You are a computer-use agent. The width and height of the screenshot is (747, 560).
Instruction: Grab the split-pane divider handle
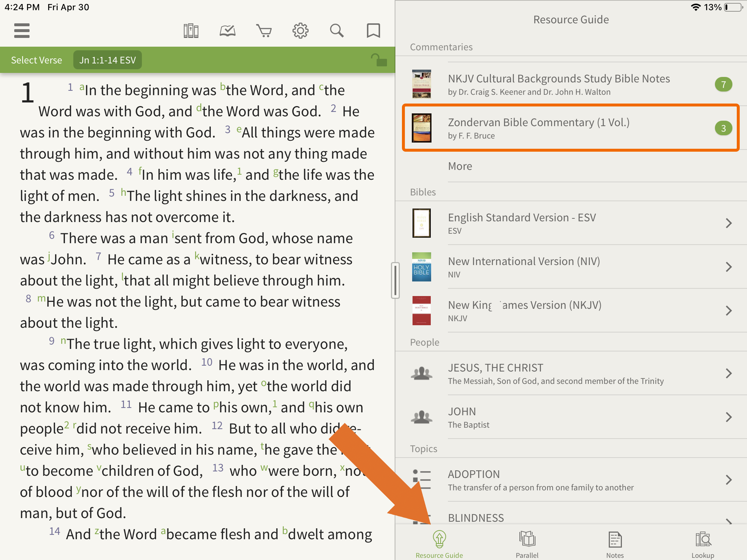[395, 280]
